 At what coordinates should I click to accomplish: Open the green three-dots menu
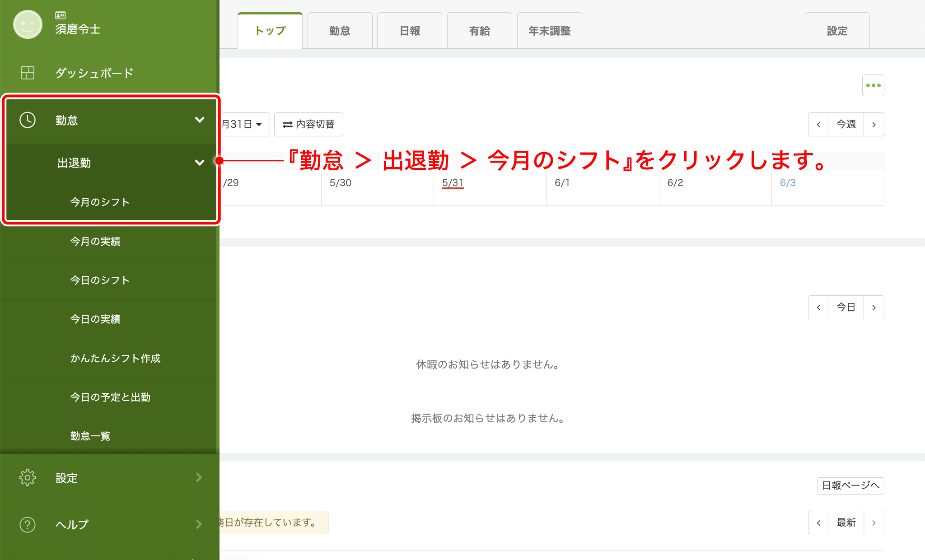pos(873,85)
